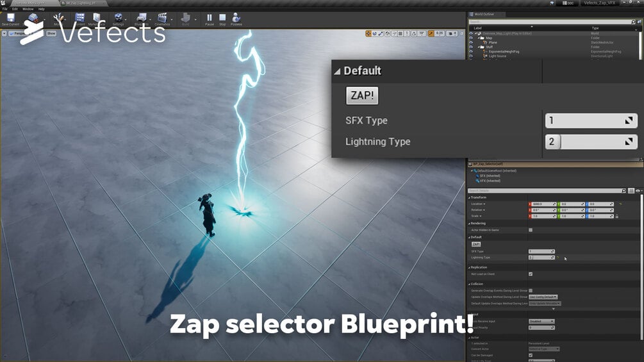This screenshot has height=362, width=644.
Task: Click the Blueprints toolbar icon
Action: (141, 19)
